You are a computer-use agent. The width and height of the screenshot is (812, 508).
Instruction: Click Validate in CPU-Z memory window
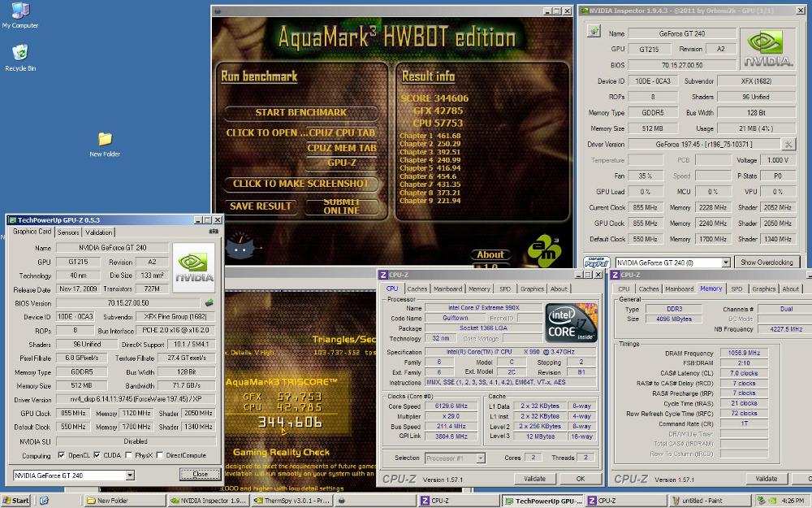(767, 479)
